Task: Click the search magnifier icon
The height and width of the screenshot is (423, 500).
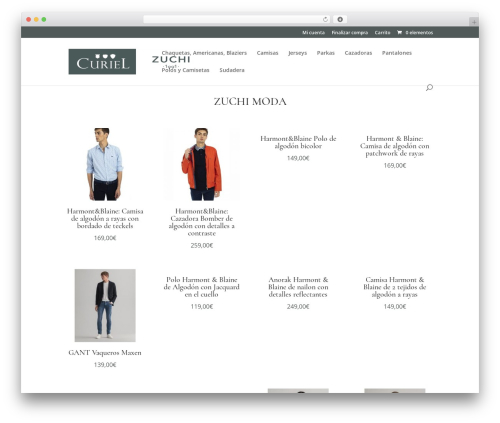Action: 429,87
